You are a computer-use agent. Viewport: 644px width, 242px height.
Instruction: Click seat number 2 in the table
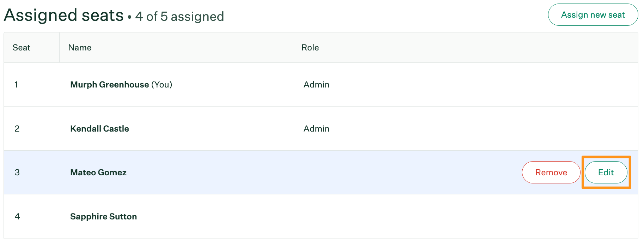[17, 129]
